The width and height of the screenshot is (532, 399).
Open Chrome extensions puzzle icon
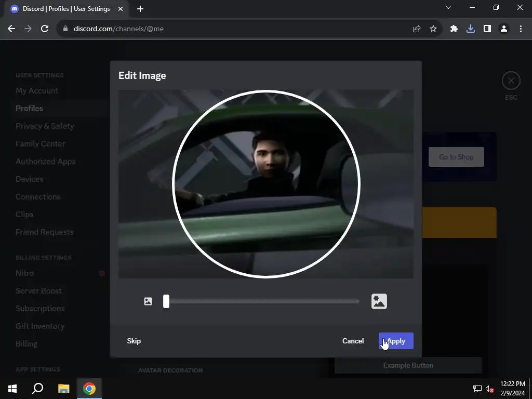[454, 29]
